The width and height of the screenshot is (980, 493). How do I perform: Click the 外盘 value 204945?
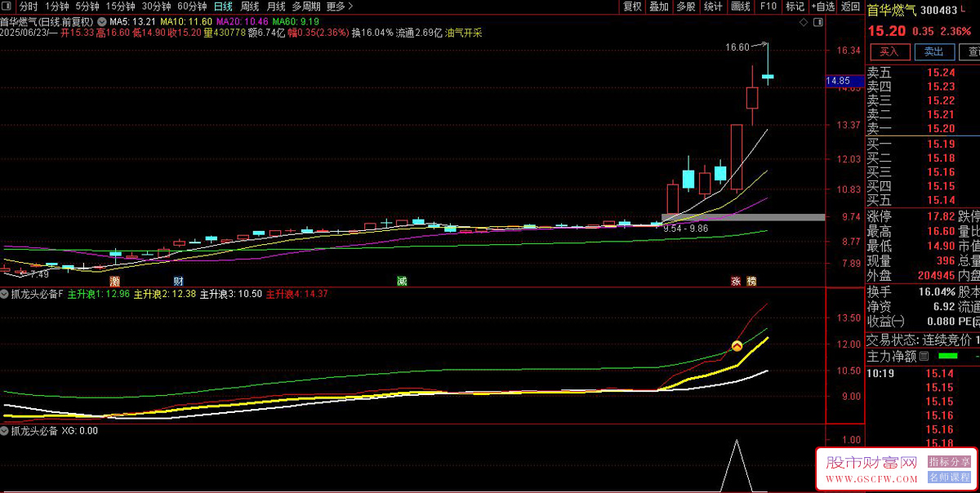pyautogui.click(x=936, y=276)
